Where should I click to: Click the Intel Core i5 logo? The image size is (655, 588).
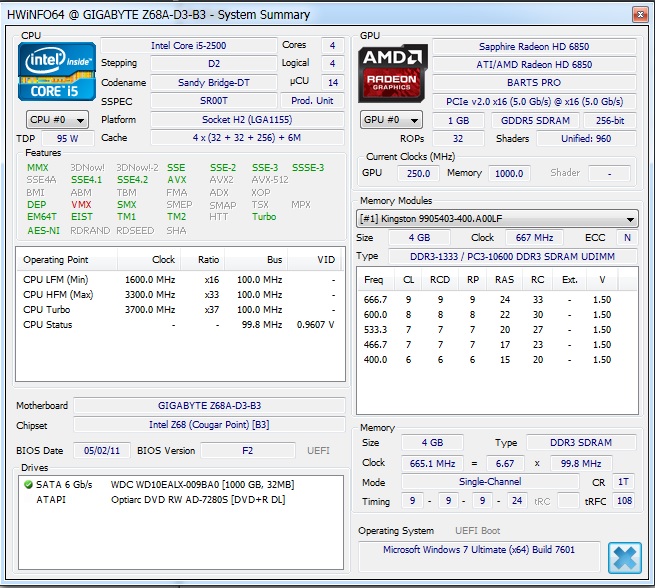pyautogui.click(x=57, y=71)
